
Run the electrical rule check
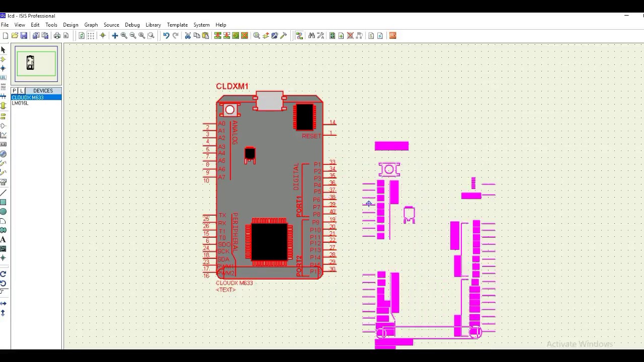(380, 36)
